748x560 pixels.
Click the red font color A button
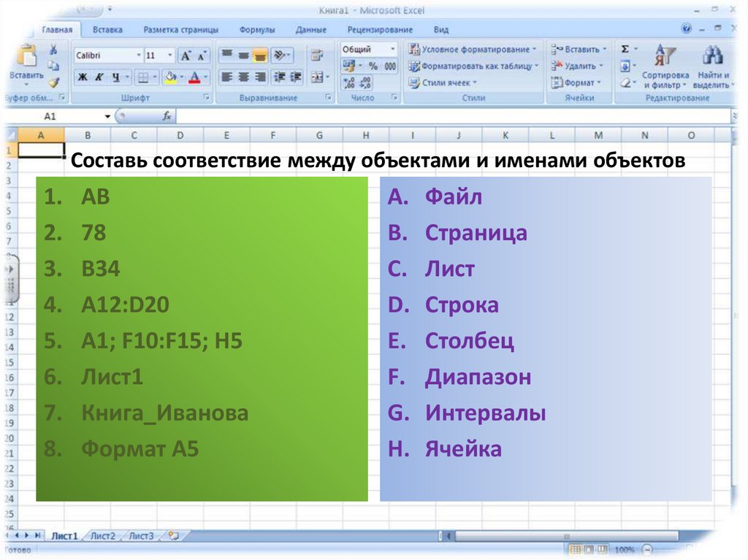click(x=194, y=77)
